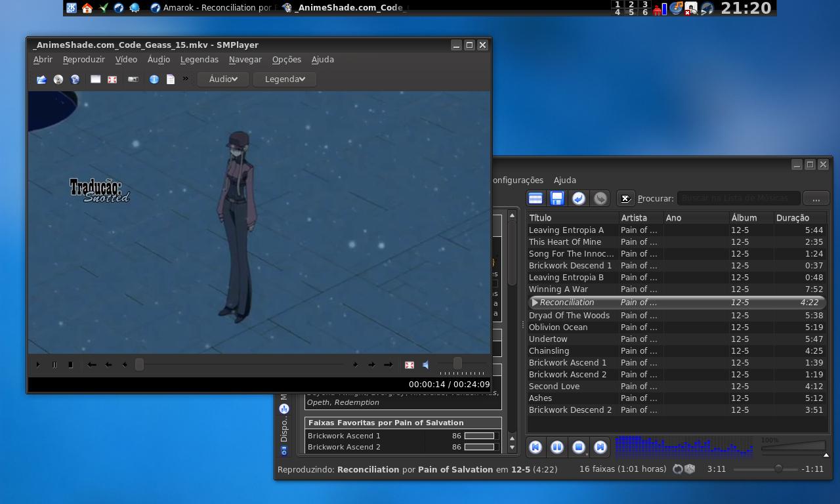
Task: Expand hidden SMPlayer toolbar items chevron
Action: coord(186,79)
